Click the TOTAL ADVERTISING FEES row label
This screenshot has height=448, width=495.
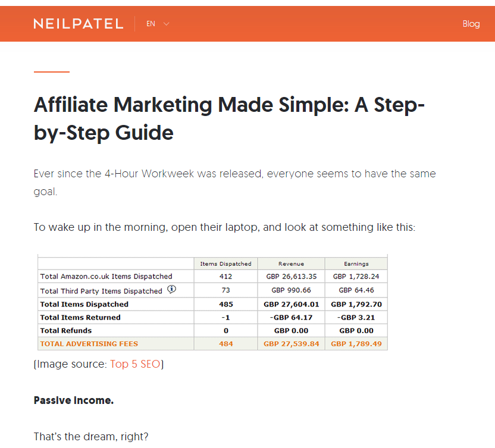tap(89, 344)
